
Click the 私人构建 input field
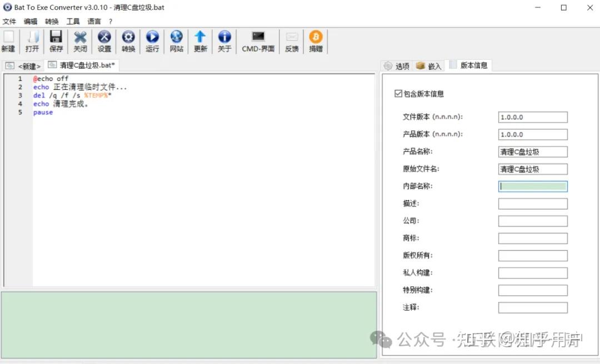point(533,273)
